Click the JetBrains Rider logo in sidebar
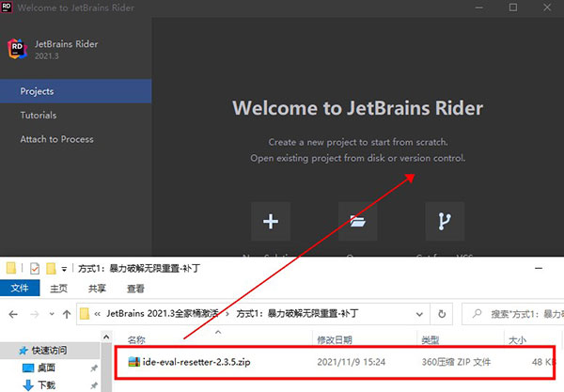This screenshot has width=564, height=392. (17, 49)
